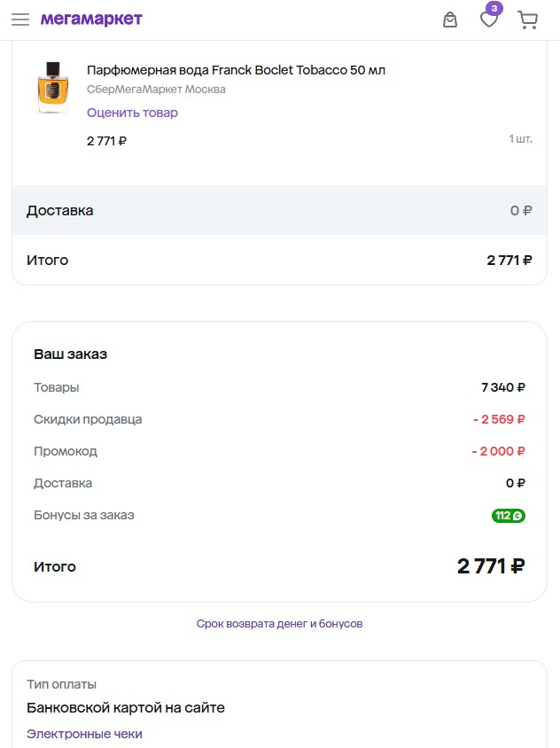
Task: Click the Скидки продавца discount amount
Action: click(x=499, y=419)
